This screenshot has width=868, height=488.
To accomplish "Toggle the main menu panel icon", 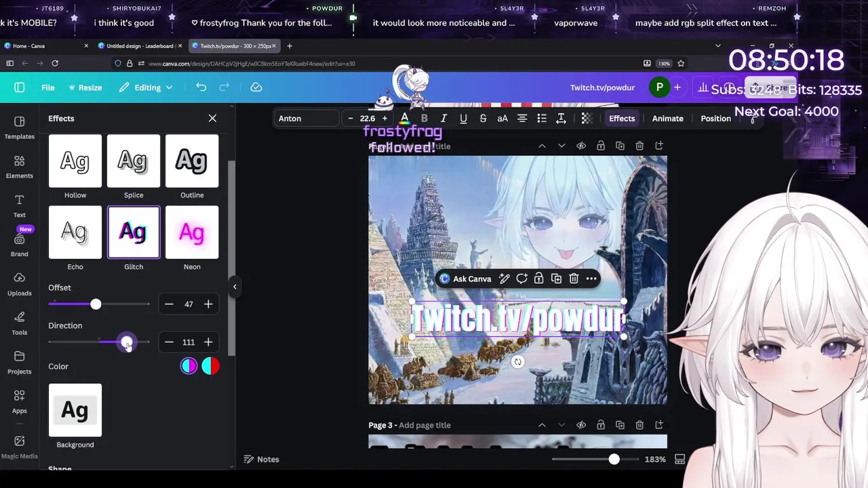I will tap(19, 87).
